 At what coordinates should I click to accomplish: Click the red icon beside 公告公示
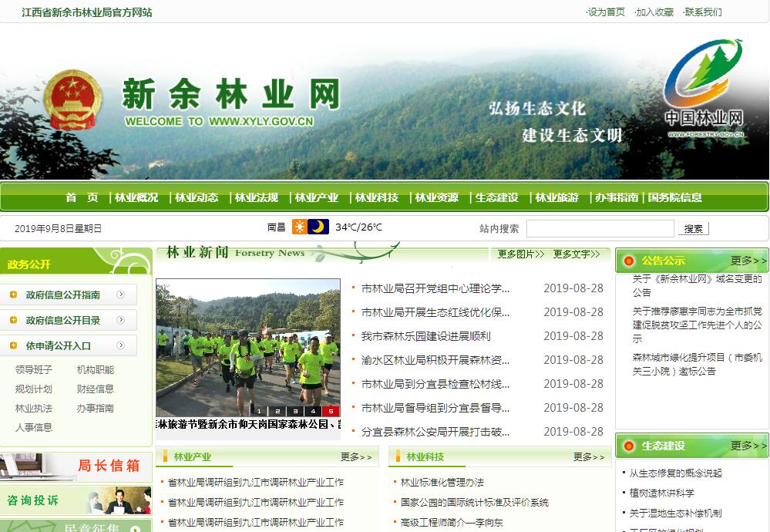[x=629, y=261]
